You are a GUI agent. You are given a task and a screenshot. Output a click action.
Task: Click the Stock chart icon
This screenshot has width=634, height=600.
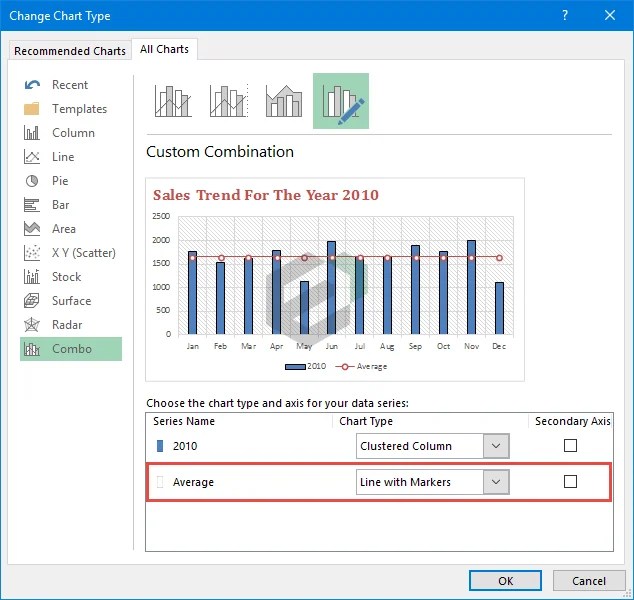(x=32, y=277)
